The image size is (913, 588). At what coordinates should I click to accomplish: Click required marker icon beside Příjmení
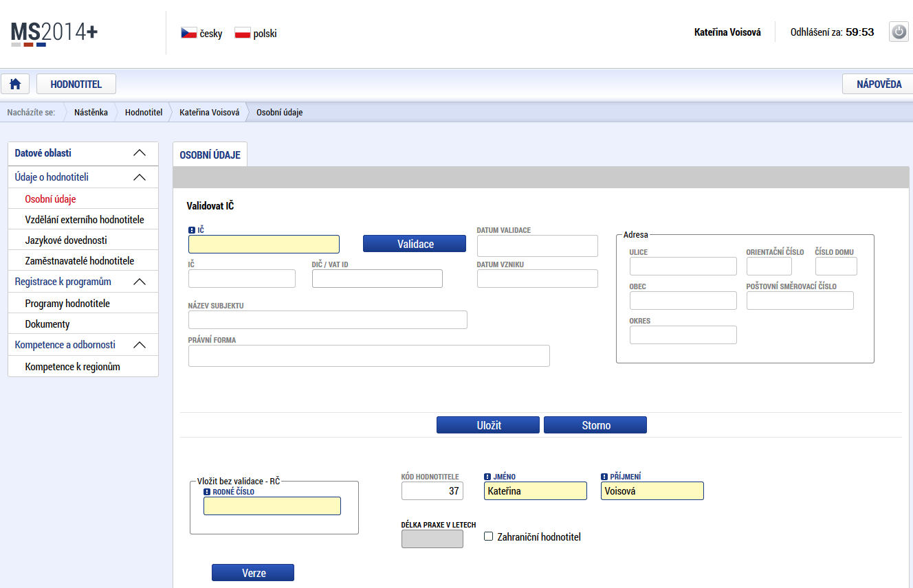click(x=604, y=477)
